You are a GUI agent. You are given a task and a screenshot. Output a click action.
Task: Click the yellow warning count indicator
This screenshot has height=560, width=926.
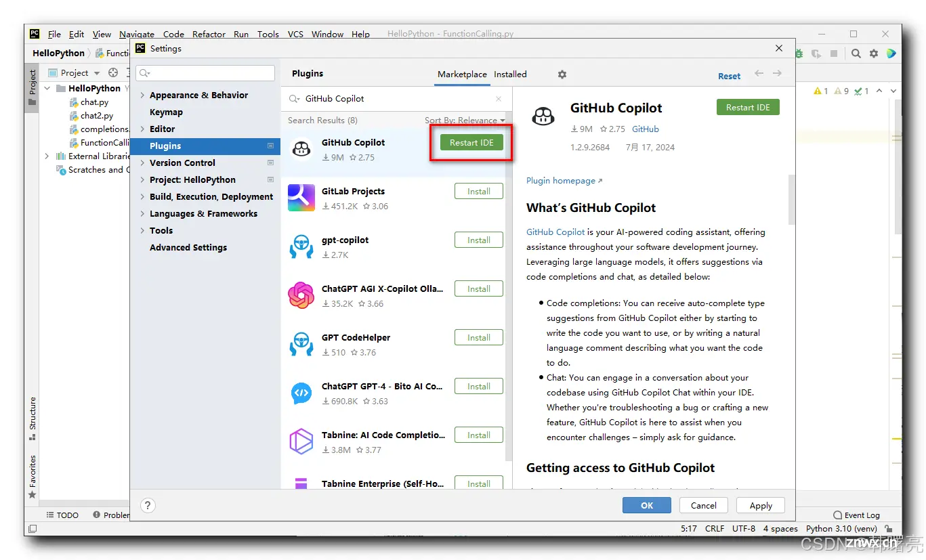tap(821, 91)
